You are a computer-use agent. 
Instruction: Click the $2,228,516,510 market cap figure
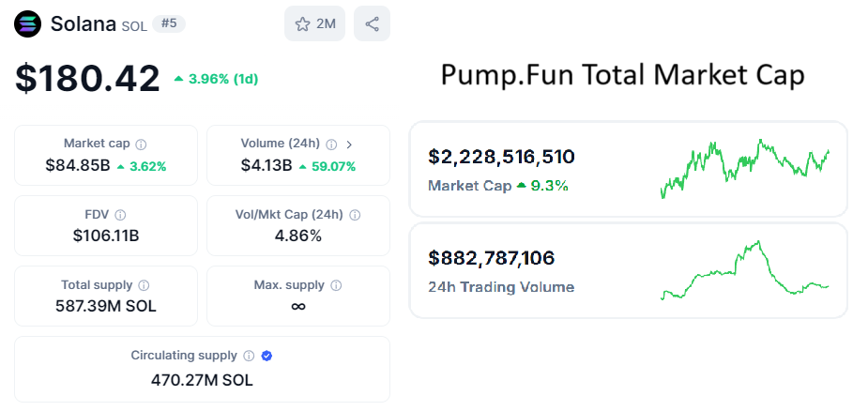coord(501,157)
